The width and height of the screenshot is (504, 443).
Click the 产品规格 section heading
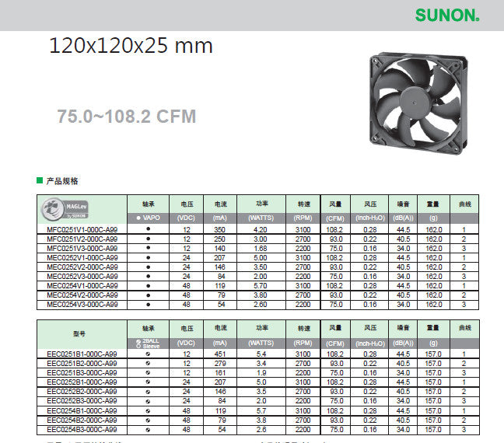point(62,181)
